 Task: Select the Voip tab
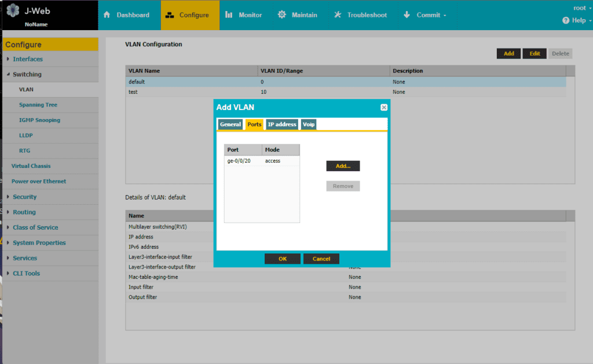click(x=309, y=124)
